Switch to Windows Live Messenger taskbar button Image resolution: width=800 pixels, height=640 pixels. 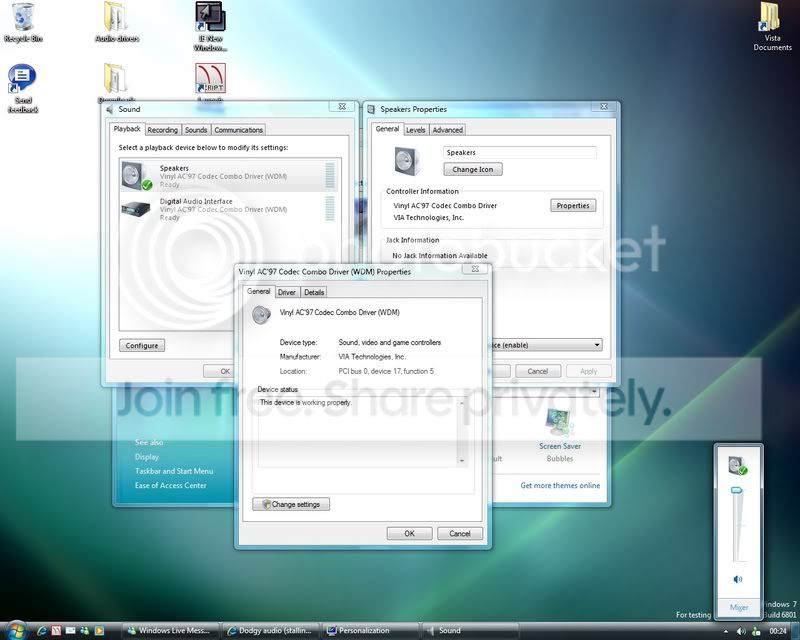[x=168, y=631]
